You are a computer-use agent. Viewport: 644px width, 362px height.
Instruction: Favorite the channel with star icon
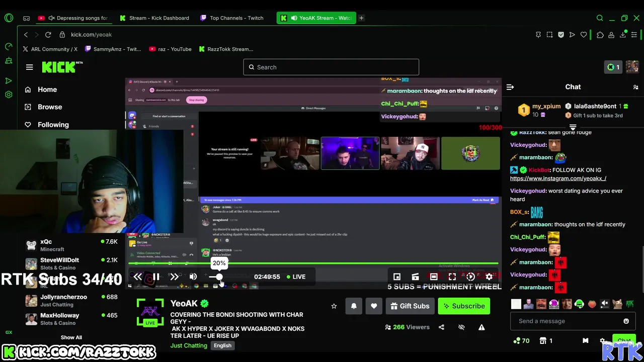click(334, 306)
